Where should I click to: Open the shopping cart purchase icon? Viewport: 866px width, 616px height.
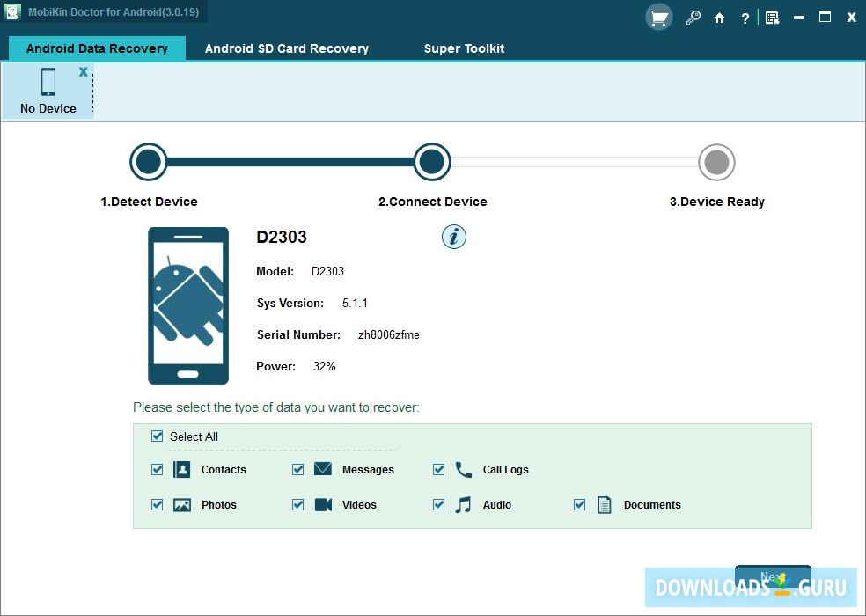658,18
